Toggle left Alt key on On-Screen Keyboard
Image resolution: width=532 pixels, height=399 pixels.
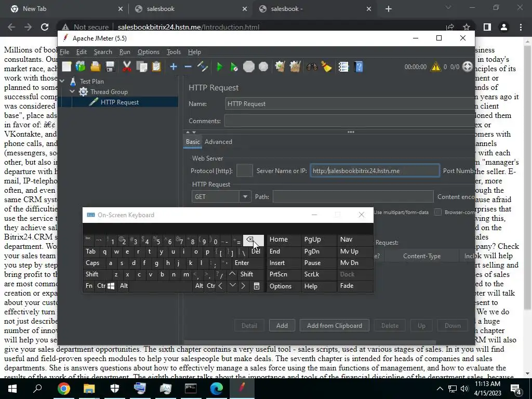pos(124,286)
